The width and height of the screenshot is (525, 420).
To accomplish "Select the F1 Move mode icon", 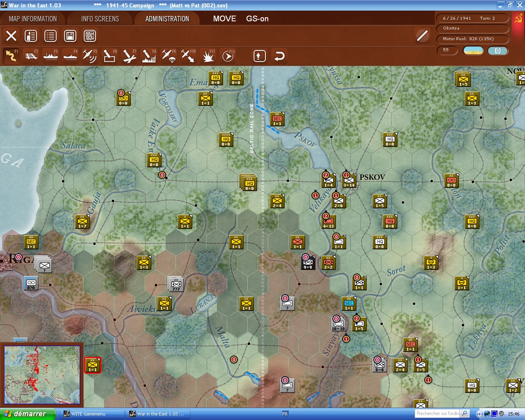I will pyautogui.click(x=11, y=56).
